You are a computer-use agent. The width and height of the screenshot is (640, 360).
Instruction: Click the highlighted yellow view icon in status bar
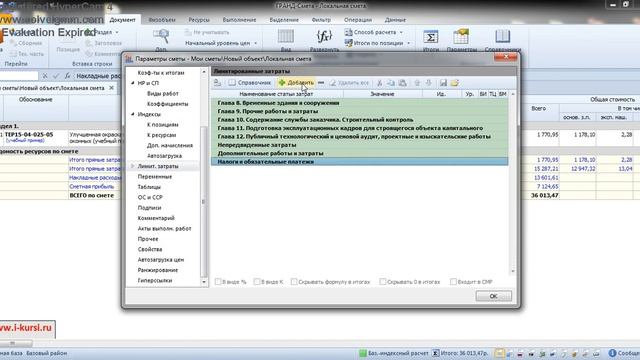tap(499, 353)
